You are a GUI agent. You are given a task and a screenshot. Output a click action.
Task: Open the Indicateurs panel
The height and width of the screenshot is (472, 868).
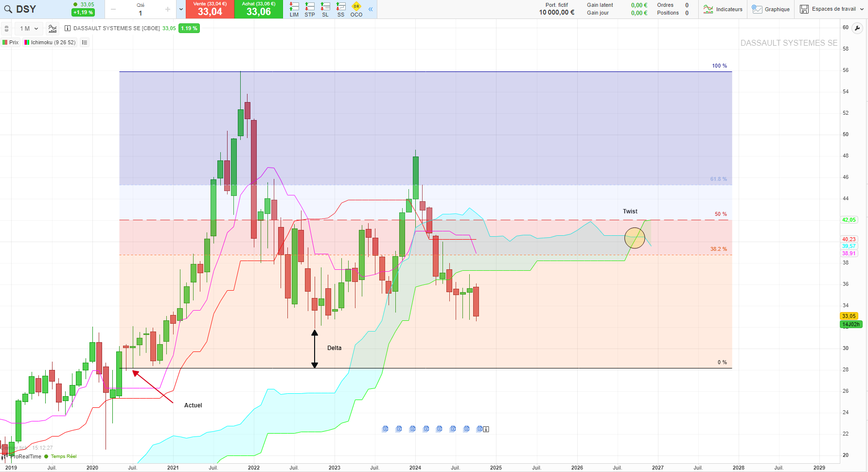click(723, 9)
